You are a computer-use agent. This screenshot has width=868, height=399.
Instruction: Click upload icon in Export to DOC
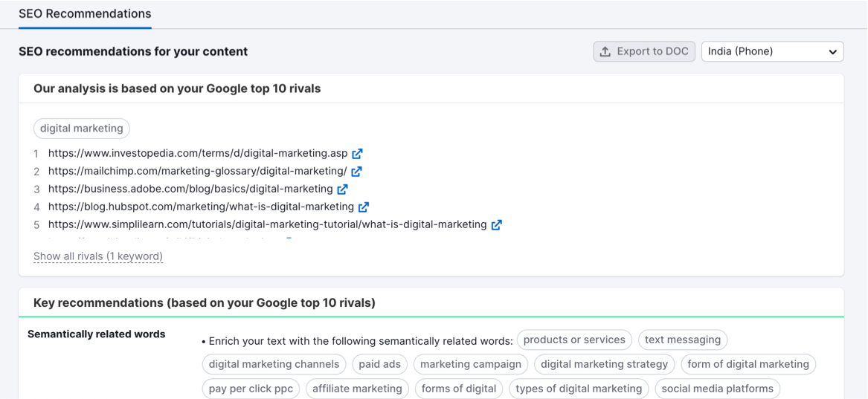(x=605, y=51)
